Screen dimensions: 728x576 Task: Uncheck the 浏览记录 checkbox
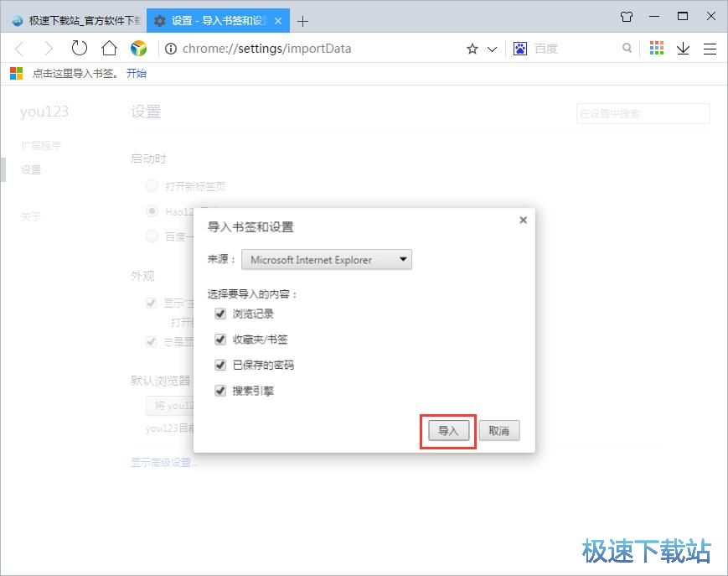click(220, 314)
